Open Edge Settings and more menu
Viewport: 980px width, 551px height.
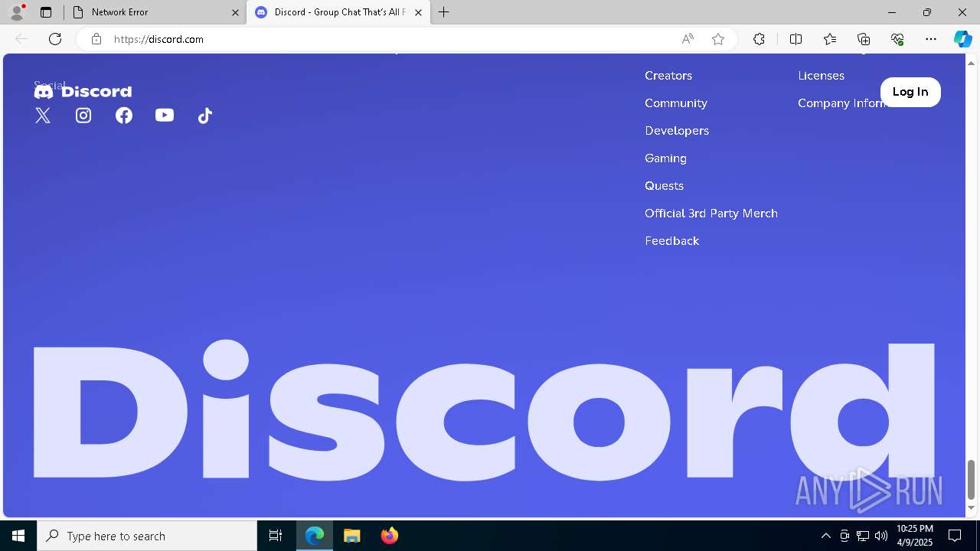tap(931, 39)
